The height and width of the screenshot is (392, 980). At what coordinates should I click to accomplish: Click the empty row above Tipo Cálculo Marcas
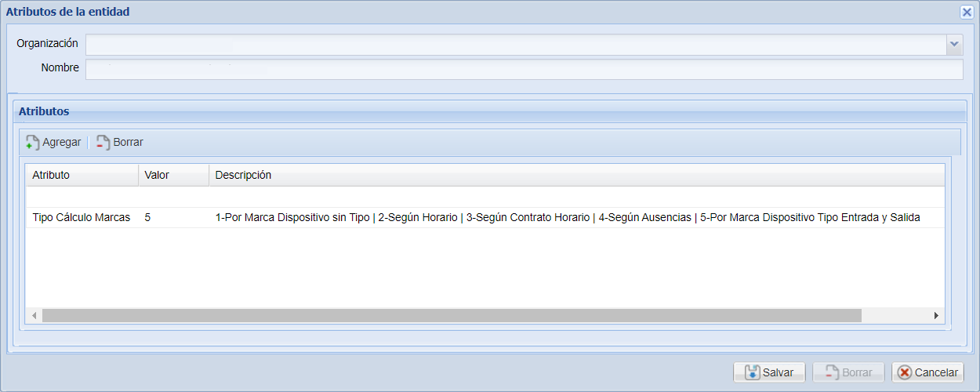pos(484,197)
